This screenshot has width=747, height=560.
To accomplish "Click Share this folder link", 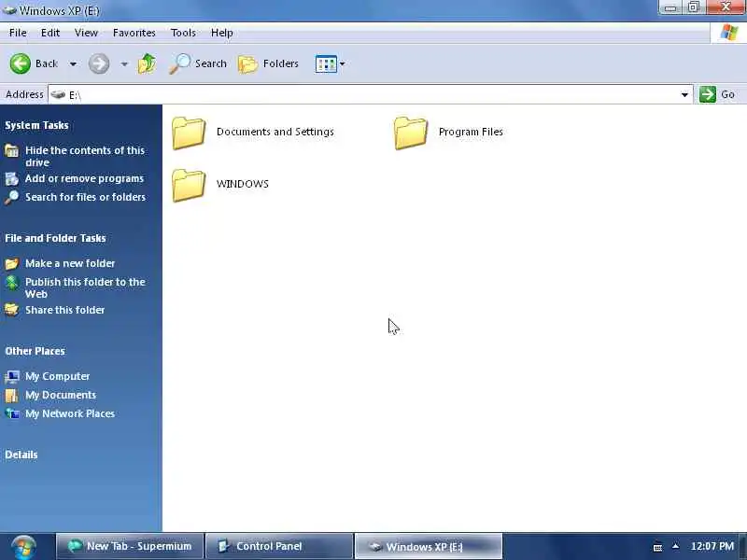I will (x=64, y=310).
